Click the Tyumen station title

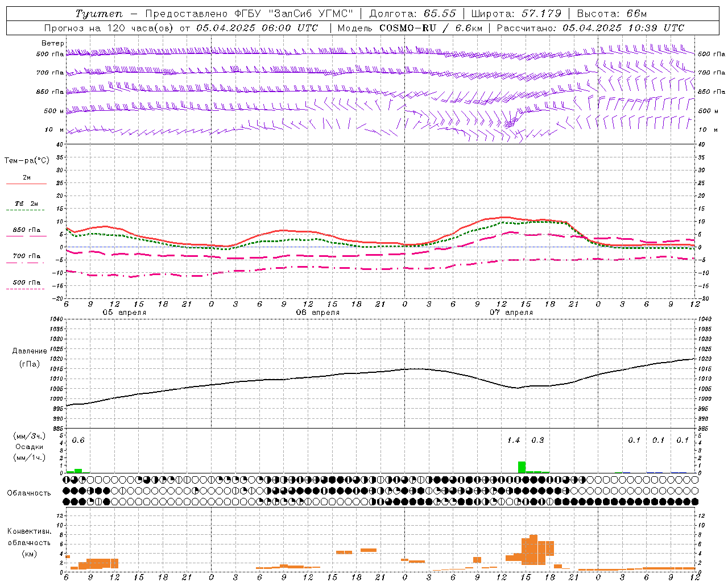pyautogui.click(x=98, y=14)
